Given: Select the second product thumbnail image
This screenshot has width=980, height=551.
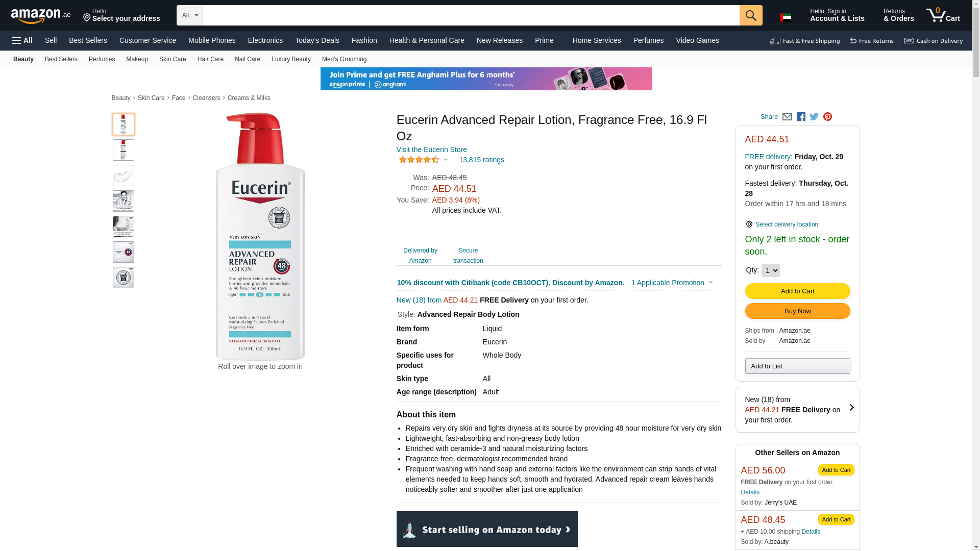Looking at the screenshot, I should [x=124, y=150].
